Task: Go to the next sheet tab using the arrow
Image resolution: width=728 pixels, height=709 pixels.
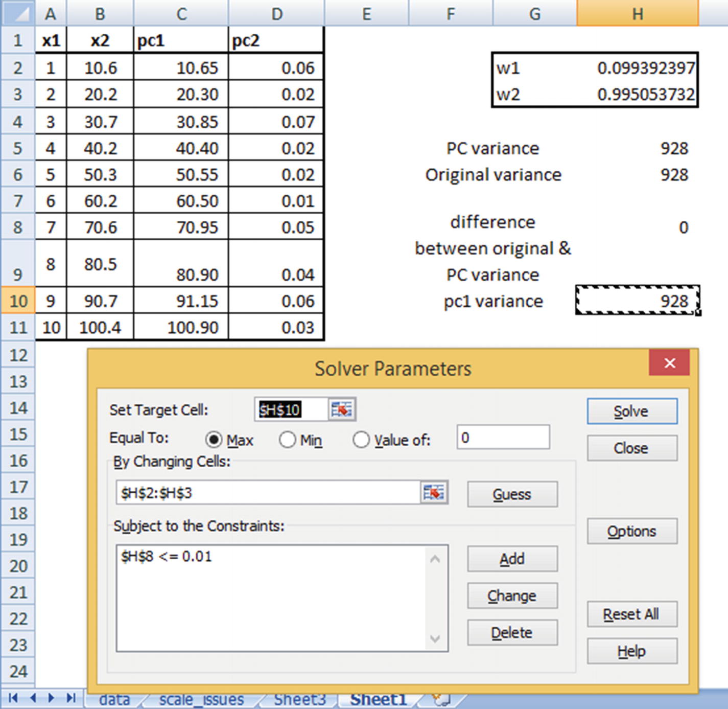Action: pyautogui.click(x=51, y=698)
